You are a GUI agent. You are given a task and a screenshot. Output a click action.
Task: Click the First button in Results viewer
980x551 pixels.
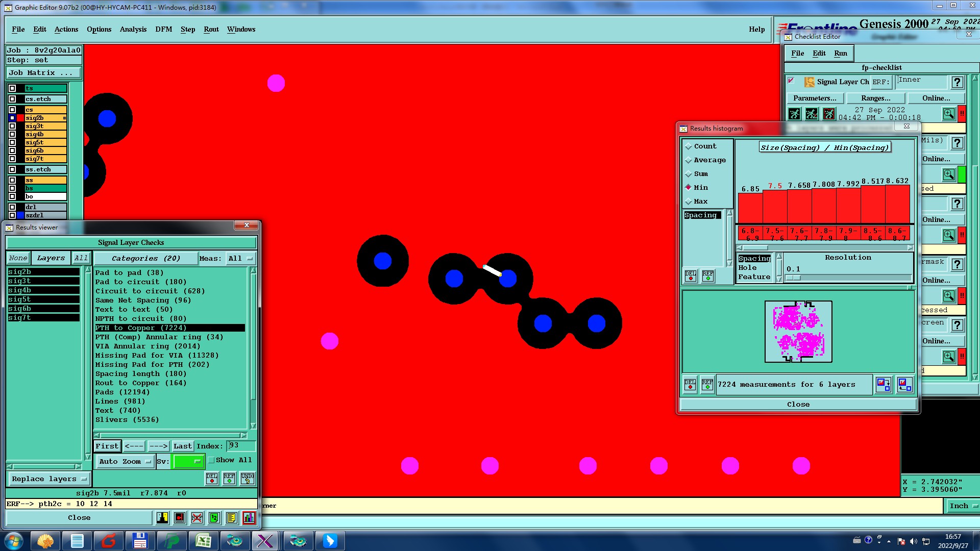(107, 446)
